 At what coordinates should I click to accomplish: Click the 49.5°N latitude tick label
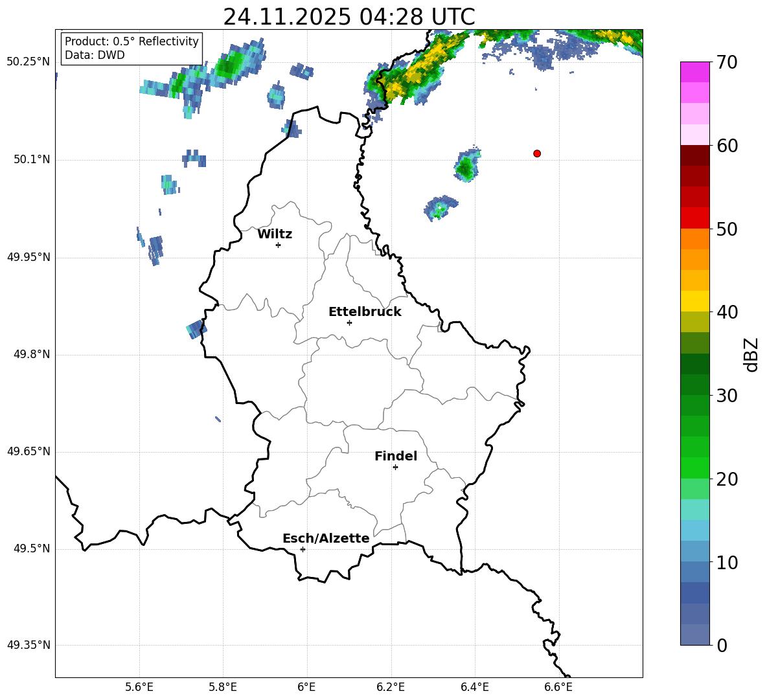pyautogui.click(x=32, y=548)
